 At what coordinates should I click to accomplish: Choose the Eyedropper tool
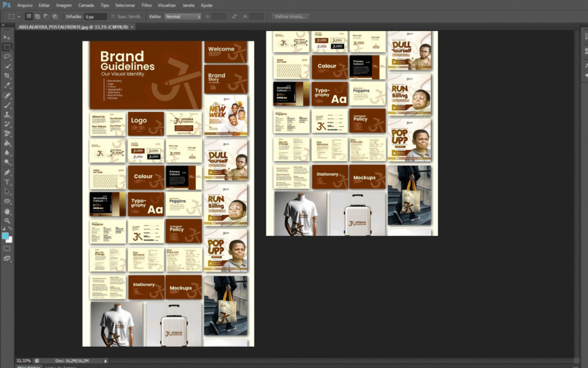7,86
